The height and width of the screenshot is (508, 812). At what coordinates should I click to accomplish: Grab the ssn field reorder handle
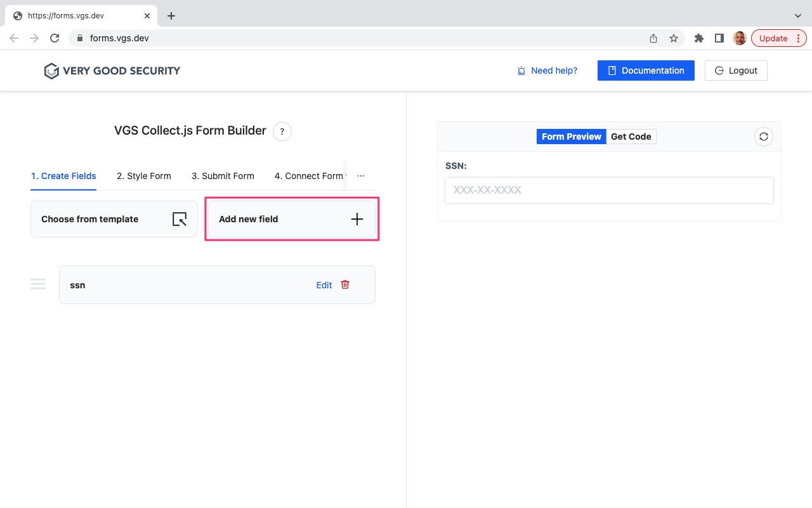coord(38,284)
